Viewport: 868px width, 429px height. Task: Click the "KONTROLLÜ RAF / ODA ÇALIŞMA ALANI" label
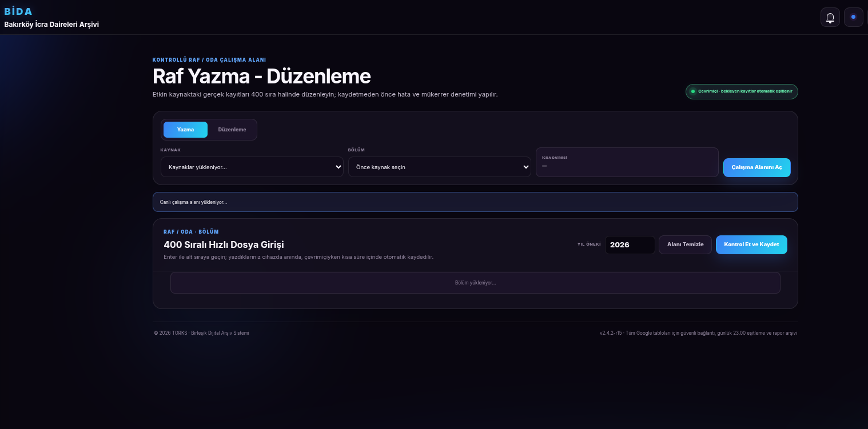click(209, 60)
